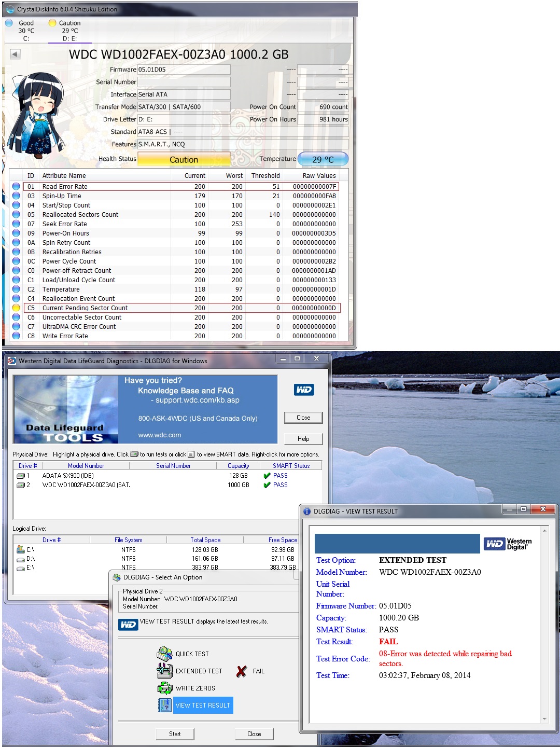The width and height of the screenshot is (560, 747).
Task: Click the Help button in Data LifeGuard Diagnostics
Action: point(303,439)
